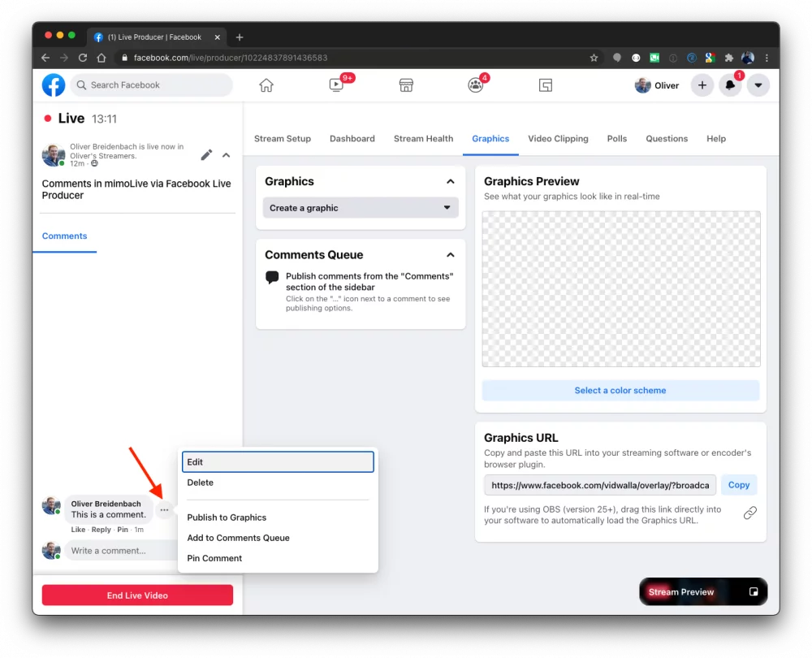The image size is (812, 658).
Task: Open the Notifications bell
Action: [730, 85]
